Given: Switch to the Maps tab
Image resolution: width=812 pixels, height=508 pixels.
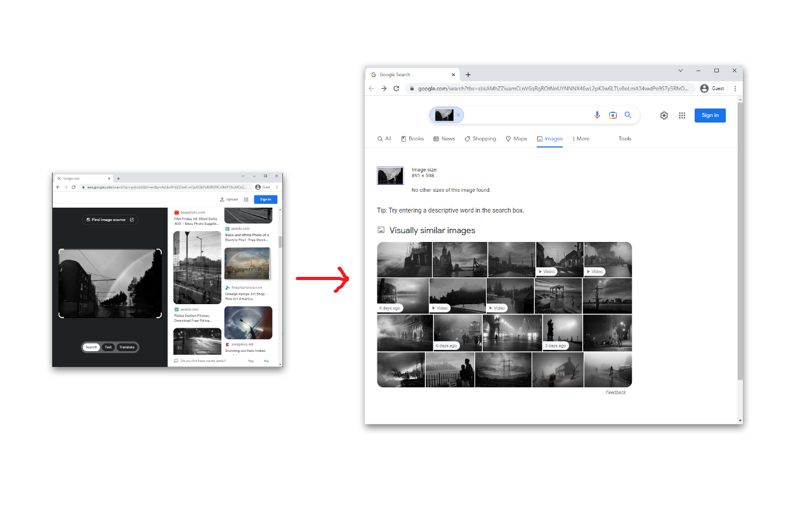Looking at the screenshot, I should (516, 138).
